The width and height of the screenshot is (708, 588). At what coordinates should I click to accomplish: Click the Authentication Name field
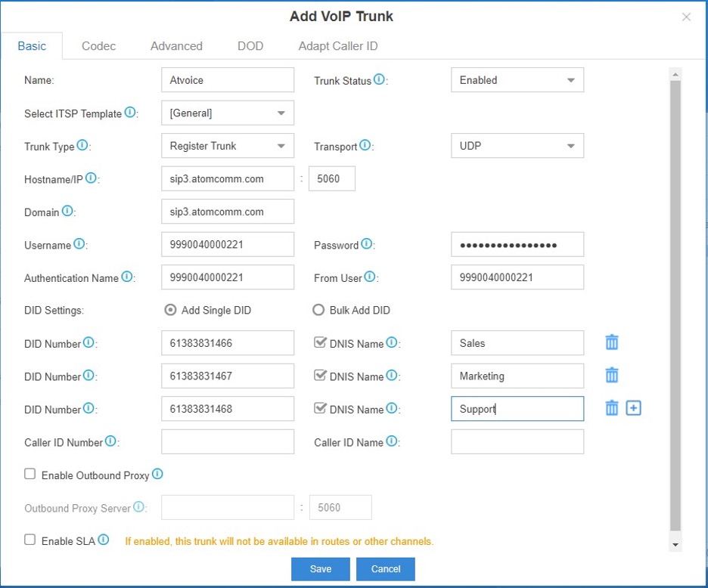pos(228,277)
